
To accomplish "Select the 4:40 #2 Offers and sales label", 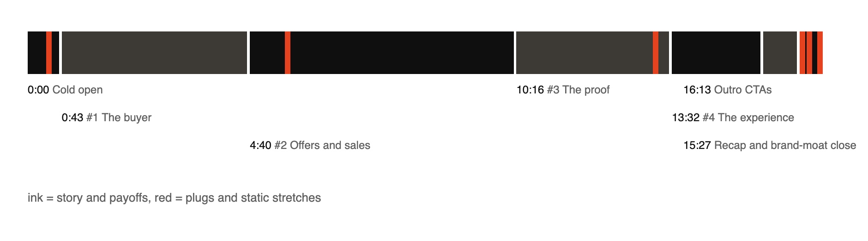I will click(x=310, y=145).
